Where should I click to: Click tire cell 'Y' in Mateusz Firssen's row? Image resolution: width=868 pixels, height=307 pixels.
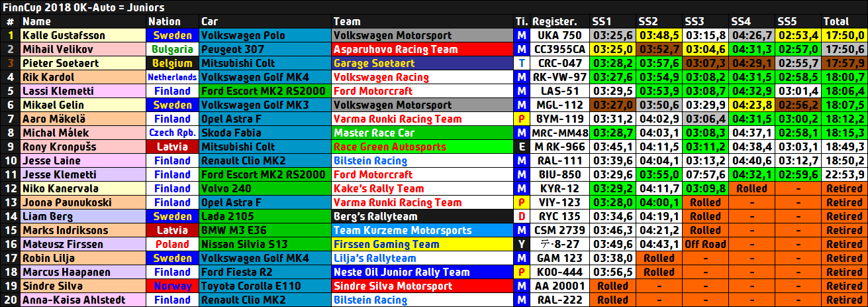click(522, 244)
